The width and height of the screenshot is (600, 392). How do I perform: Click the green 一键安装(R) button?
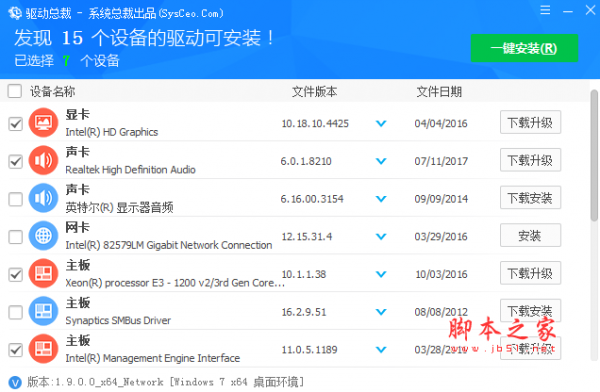[x=524, y=48]
